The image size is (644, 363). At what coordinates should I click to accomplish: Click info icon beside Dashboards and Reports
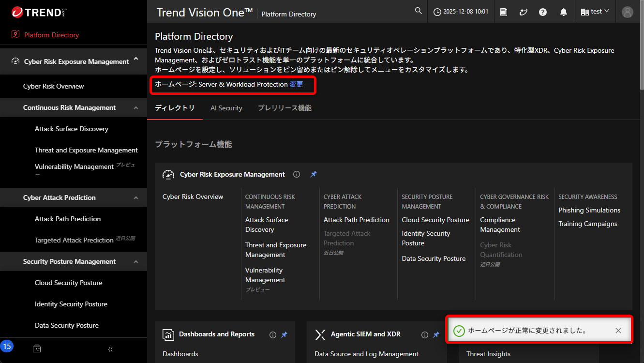tap(272, 334)
